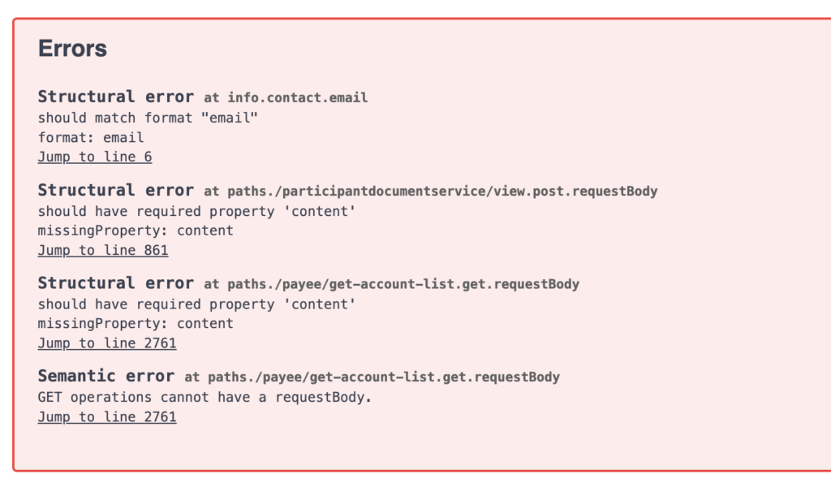
Task: Click the payee path in the Structural error
Action: [x=403, y=284]
